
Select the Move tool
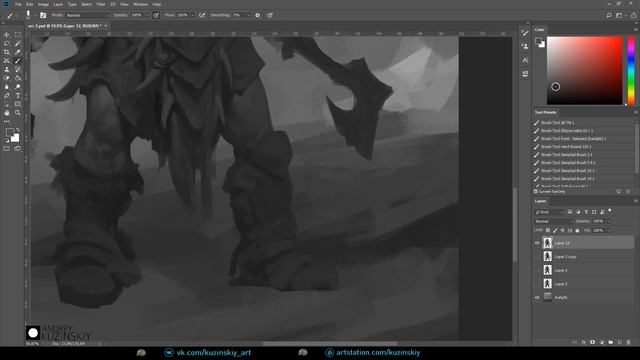pyautogui.click(x=7, y=35)
